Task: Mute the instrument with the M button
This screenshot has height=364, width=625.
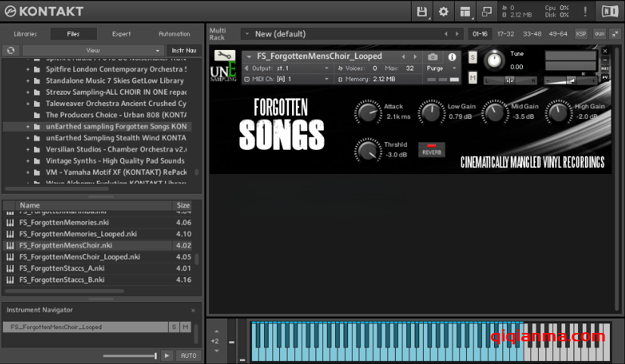Action: point(473,77)
